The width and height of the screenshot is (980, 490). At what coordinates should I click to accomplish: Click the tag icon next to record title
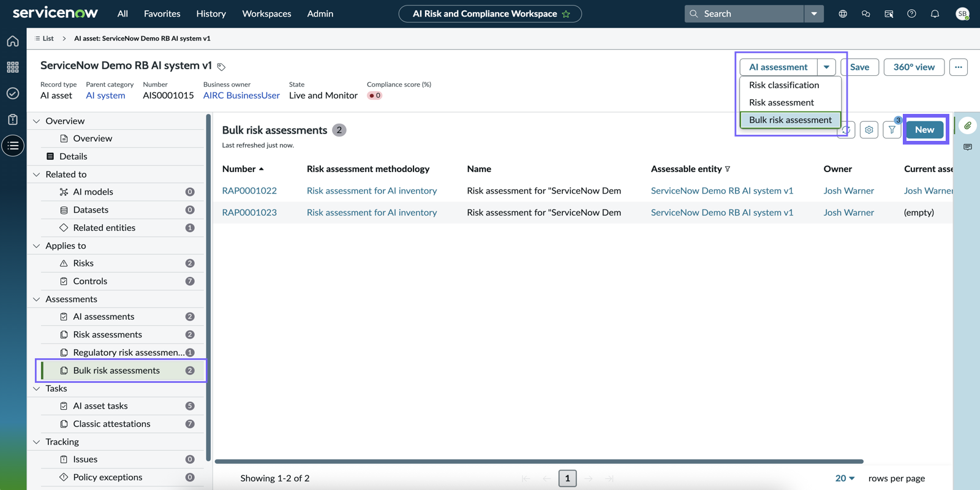(221, 67)
